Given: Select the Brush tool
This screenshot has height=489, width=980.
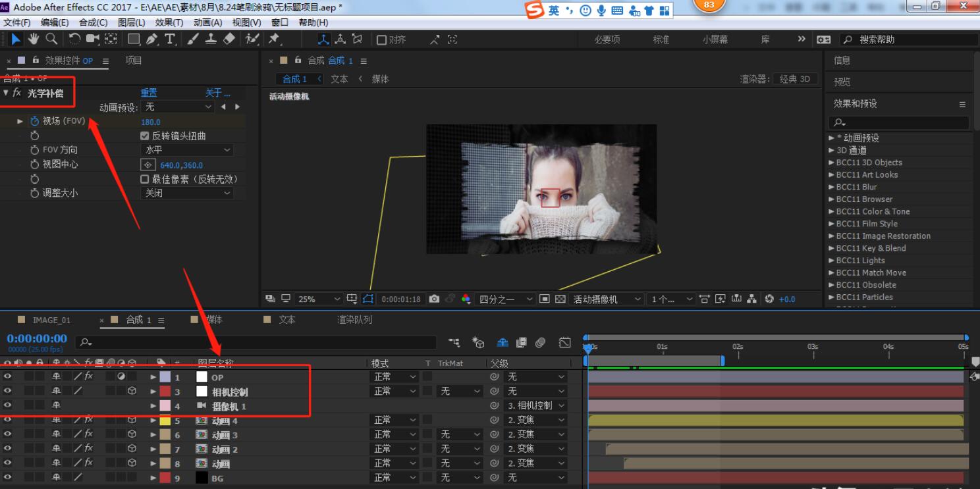Looking at the screenshot, I should click(x=194, y=39).
